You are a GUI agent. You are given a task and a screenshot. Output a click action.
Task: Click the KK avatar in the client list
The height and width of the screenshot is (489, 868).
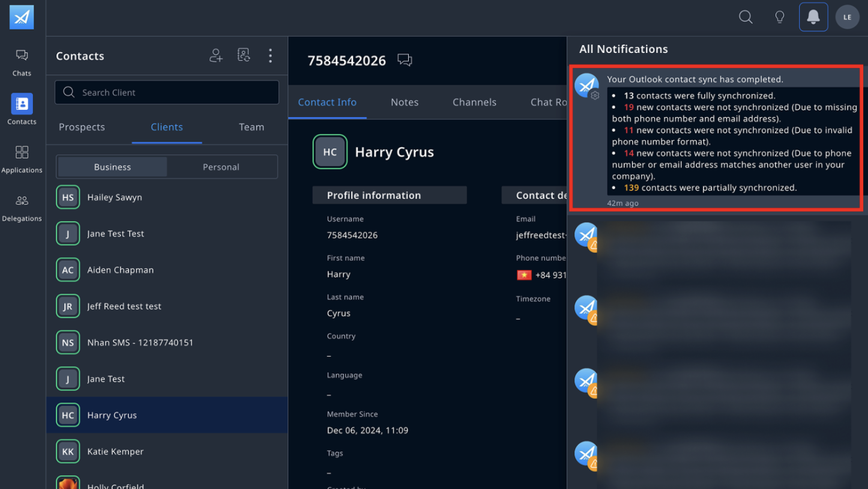[68, 451]
